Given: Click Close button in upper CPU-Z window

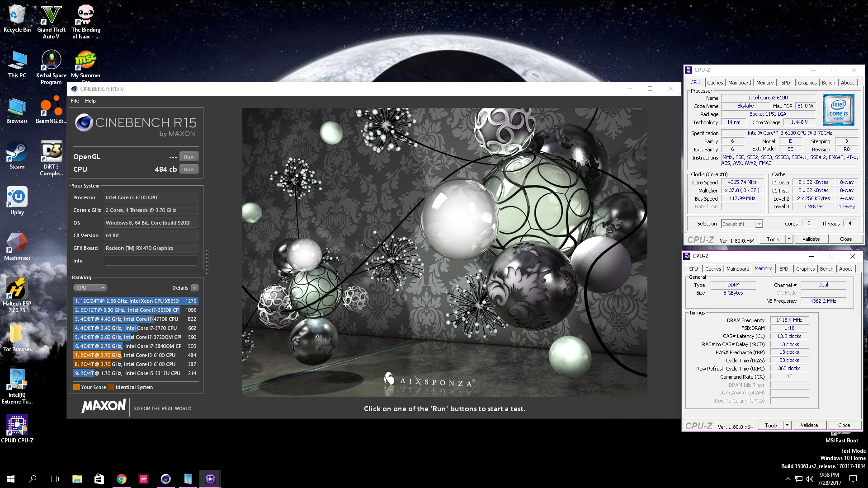Looking at the screenshot, I should pos(846,239).
